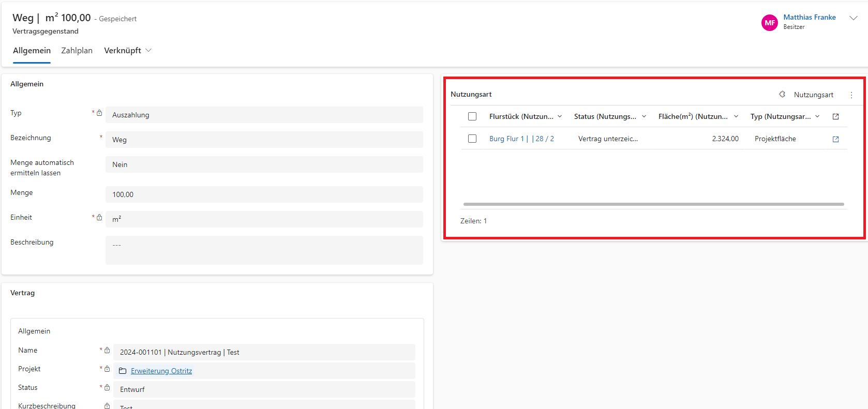The height and width of the screenshot is (409, 868).
Task: Open the Burg Flur 1 parcel link
Action: click(506, 139)
